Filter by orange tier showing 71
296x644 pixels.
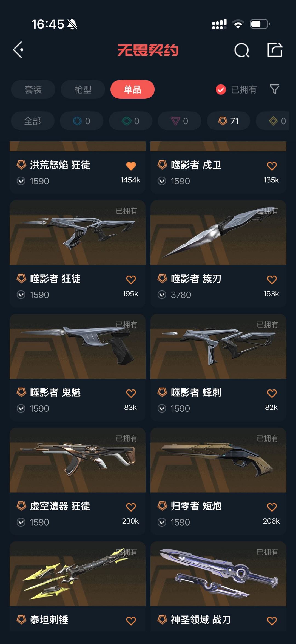[x=229, y=121]
